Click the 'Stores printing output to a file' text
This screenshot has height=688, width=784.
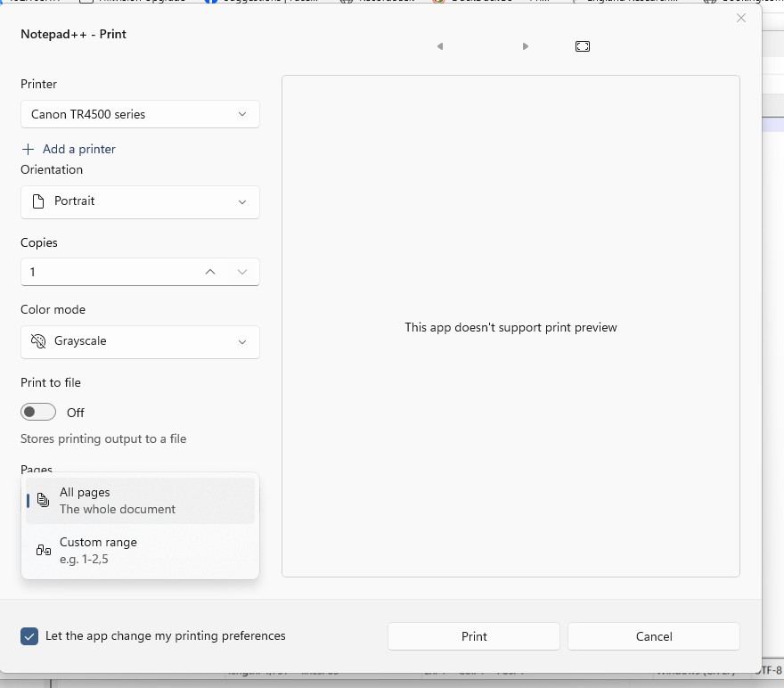pos(103,438)
